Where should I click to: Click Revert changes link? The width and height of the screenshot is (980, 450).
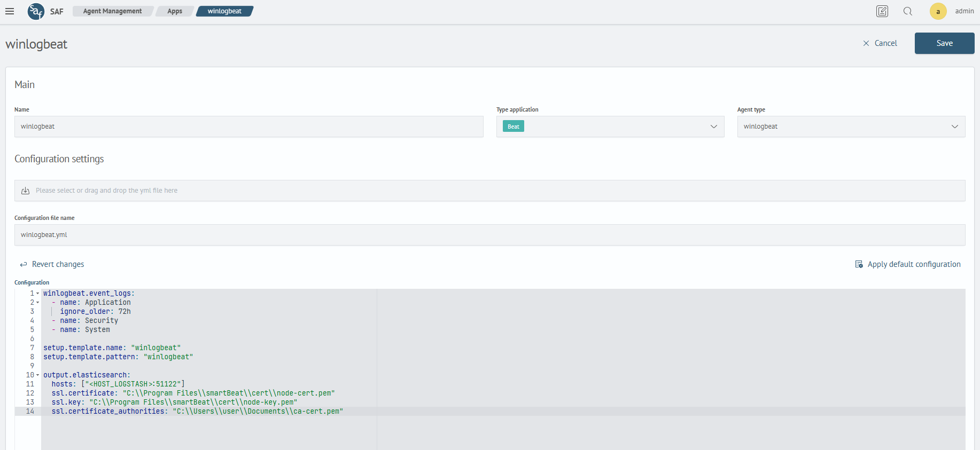click(x=58, y=264)
